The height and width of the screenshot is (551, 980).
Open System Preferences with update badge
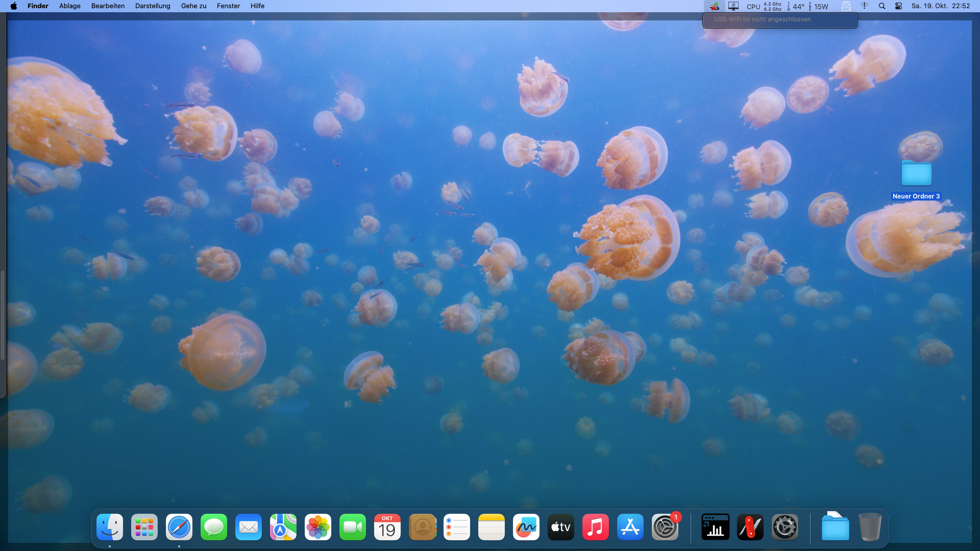(665, 527)
